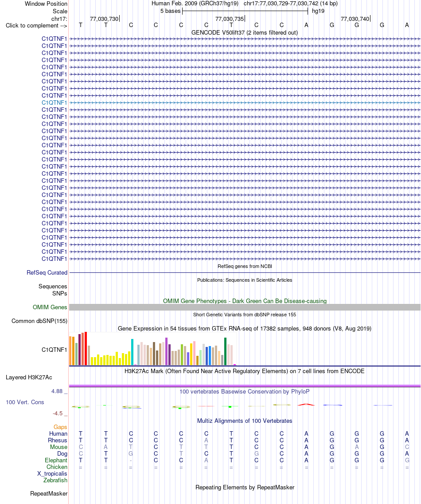Click the Scale track label
The image size is (421, 504).
coord(60,11)
